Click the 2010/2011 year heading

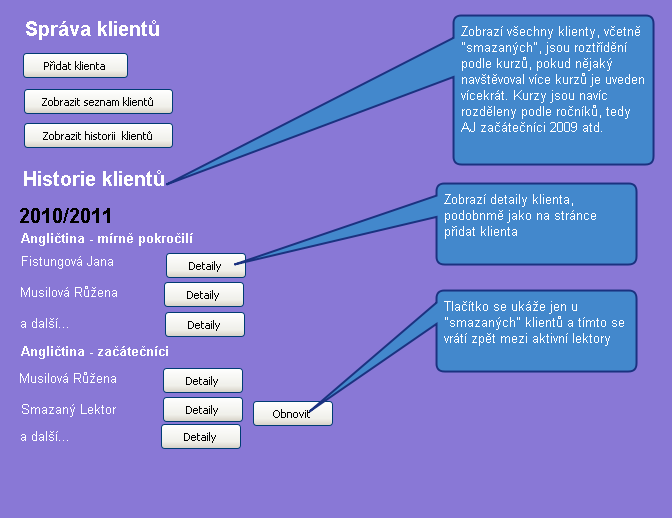click(x=65, y=215)
